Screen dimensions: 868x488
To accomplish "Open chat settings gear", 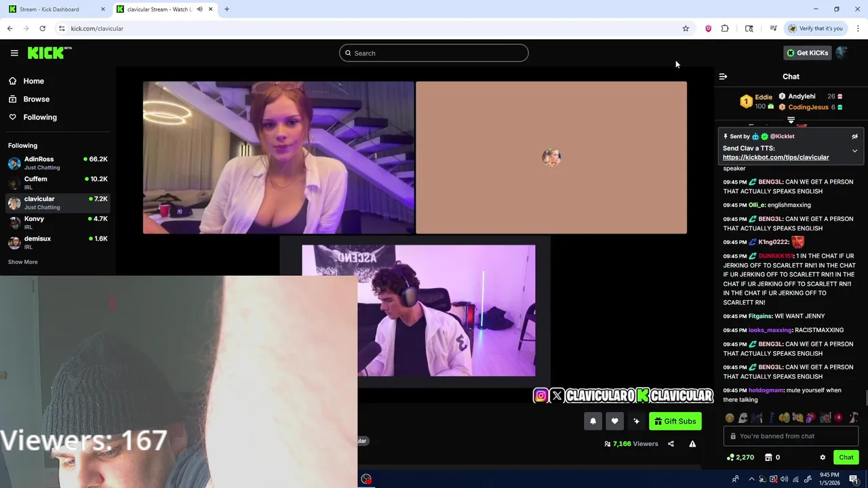I will point(823,457).
